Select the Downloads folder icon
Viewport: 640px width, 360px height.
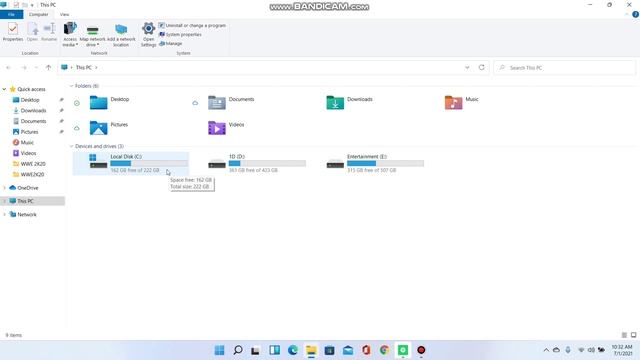pyautogui.click(x=335, y=102)
